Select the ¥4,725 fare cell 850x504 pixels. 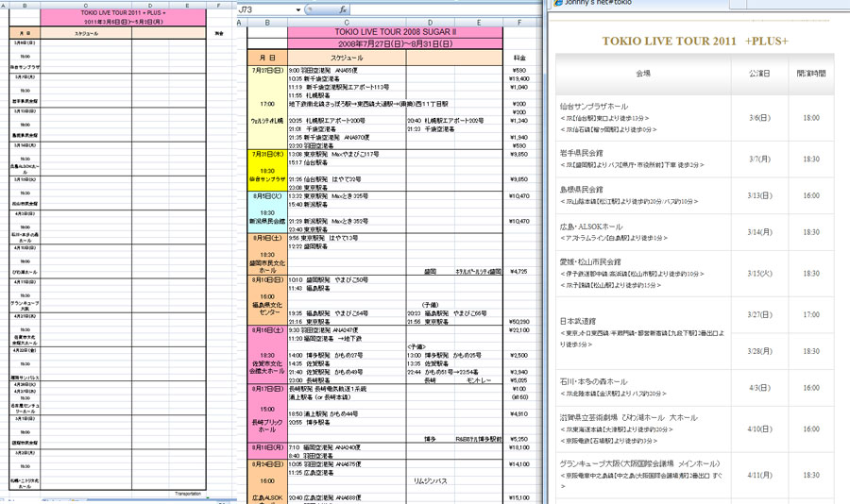(519, 272)
